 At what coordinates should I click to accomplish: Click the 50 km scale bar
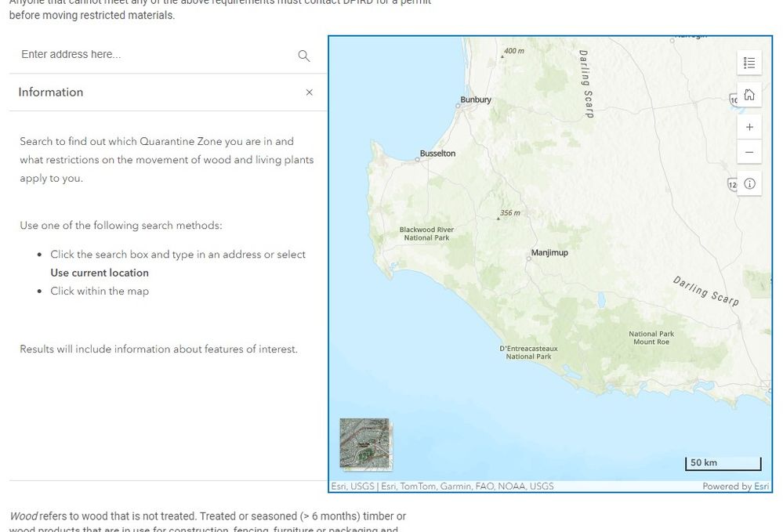click(723, 463)
